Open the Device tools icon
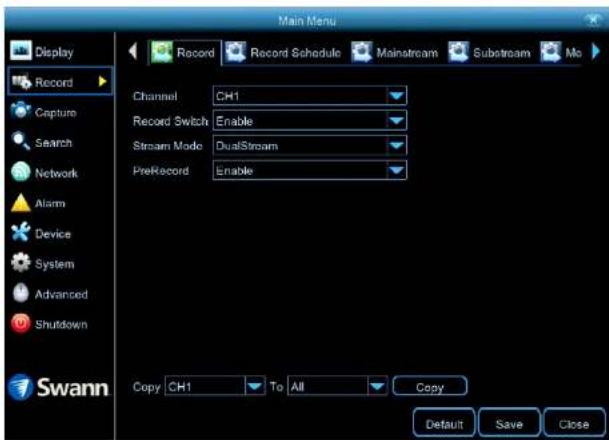Image resolution: width=609 pixels, height=440 pixels. [x=21, y=232]
